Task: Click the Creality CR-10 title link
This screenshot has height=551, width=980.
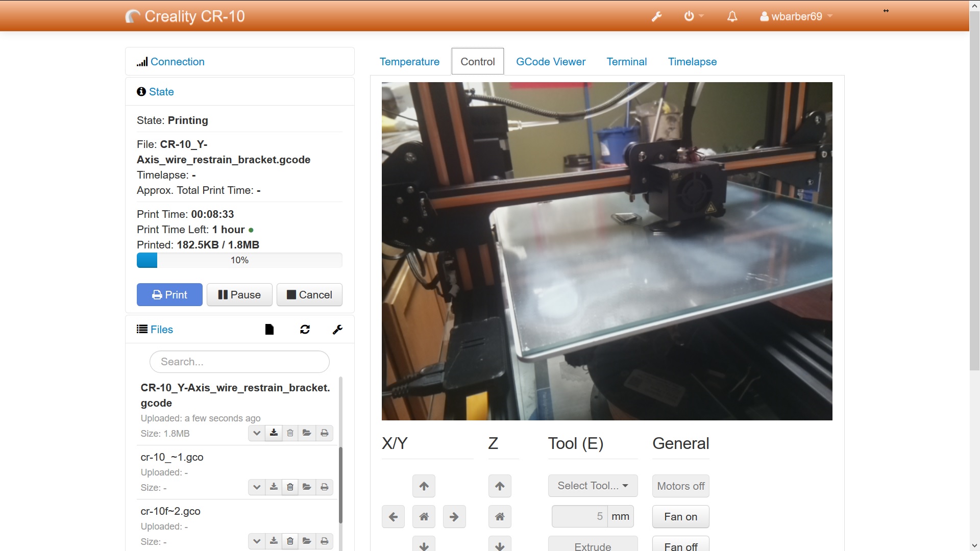Action: 185,16
